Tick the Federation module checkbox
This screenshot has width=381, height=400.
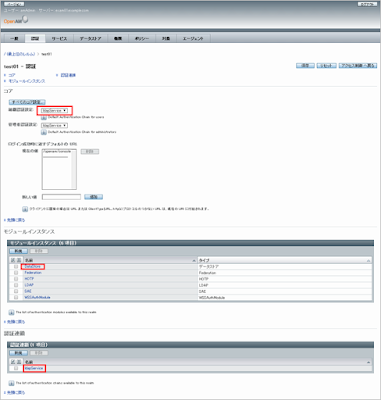[16, 273]
